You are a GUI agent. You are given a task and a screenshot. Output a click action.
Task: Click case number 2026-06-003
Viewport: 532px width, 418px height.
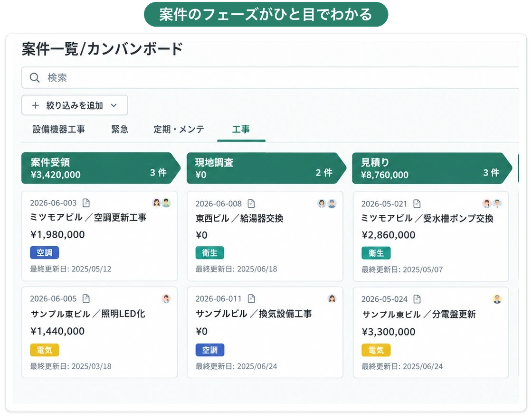53,203
